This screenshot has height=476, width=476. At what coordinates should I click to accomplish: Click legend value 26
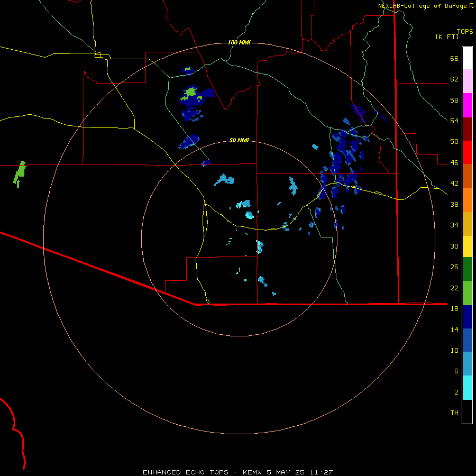(454, 267)
